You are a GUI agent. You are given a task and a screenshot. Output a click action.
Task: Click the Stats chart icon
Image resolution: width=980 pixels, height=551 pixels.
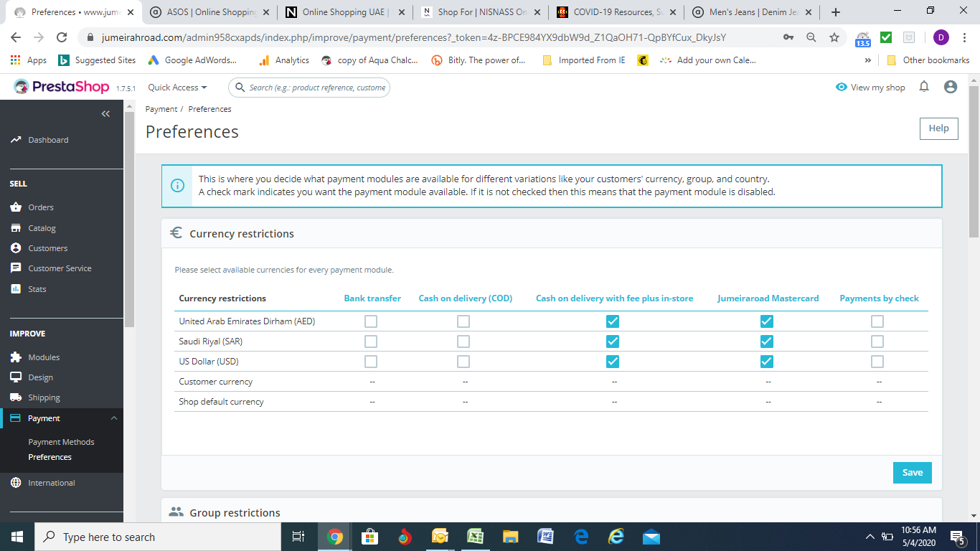[16, 289]
